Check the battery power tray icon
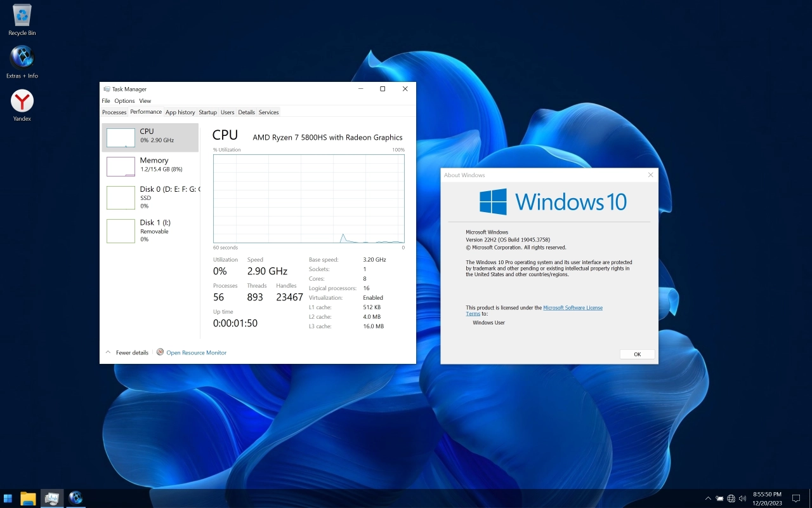 coord(719,498)
